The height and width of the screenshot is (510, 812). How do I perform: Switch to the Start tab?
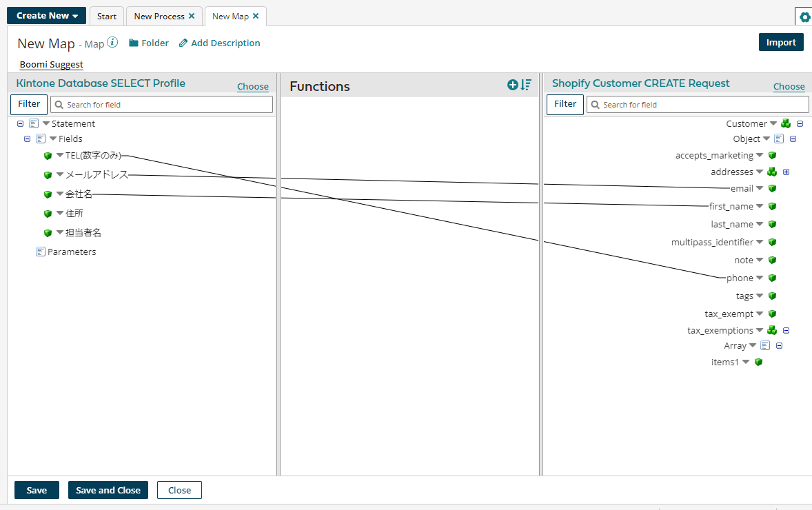[107, 16]
